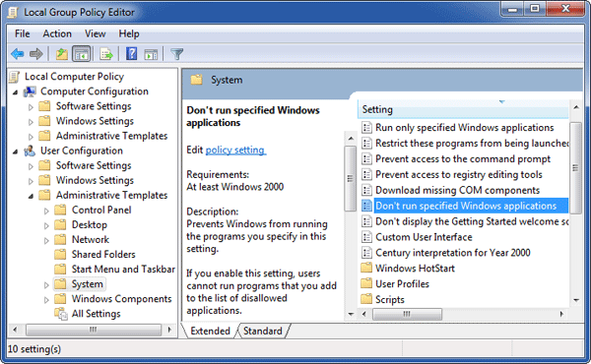Click policy icon beside Century interpretation for Year 2000
Viewport: 591px width, 364px height.
click(x=366, y=253)
